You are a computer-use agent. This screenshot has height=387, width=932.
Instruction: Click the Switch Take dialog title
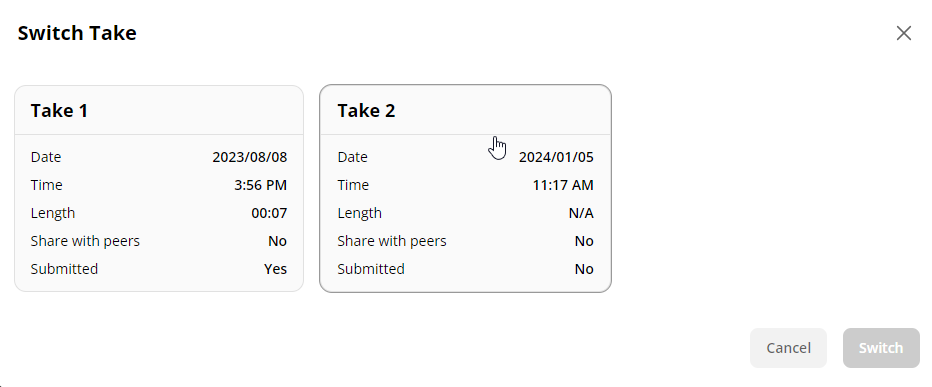[77, 33]
